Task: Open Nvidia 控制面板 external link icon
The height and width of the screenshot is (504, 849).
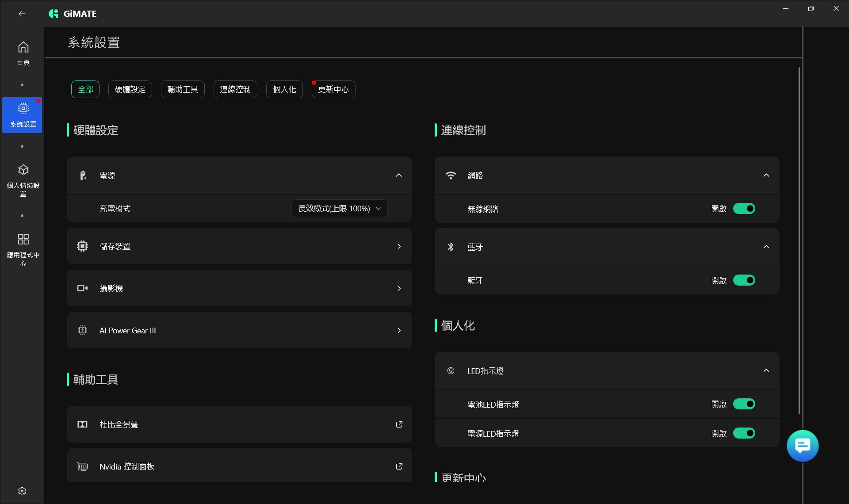Action: click(x=399, y=466)
